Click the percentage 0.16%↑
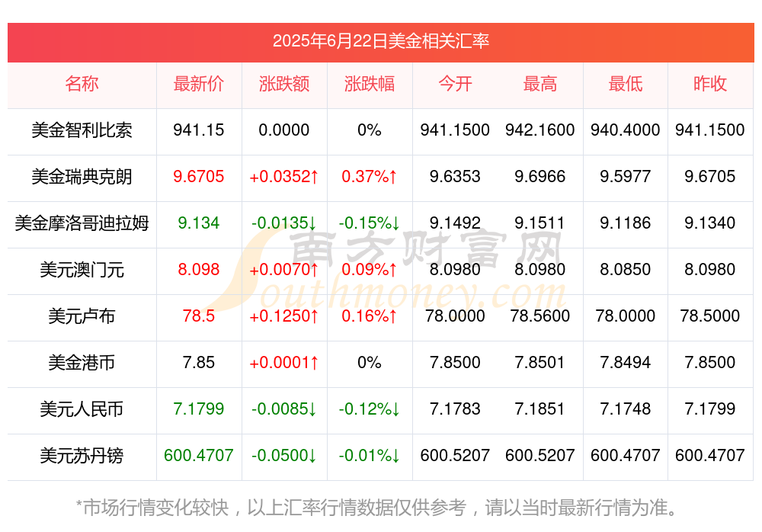The image size is (762, 532). click(370, 316)
